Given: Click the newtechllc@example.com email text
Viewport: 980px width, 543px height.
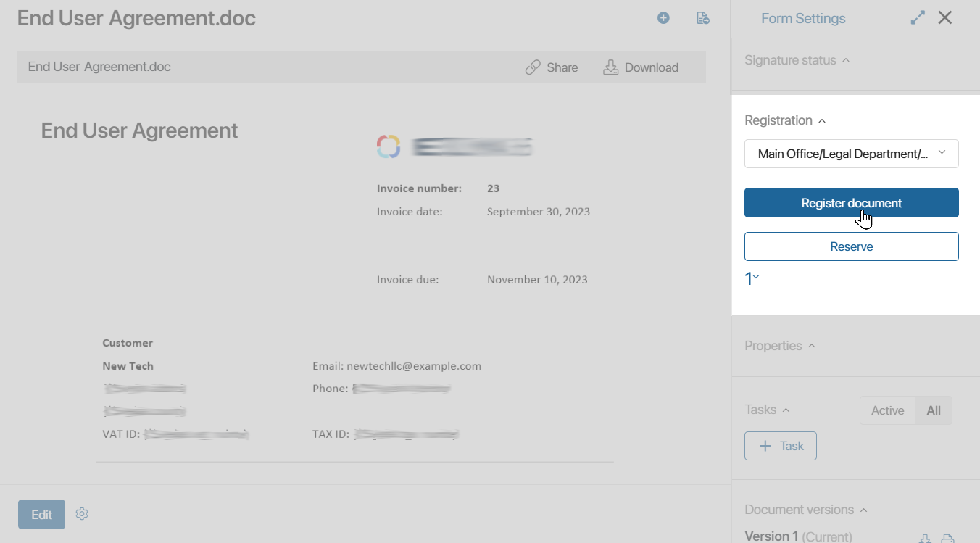Looking at the screenshot, I should click(x=414, y=366).
